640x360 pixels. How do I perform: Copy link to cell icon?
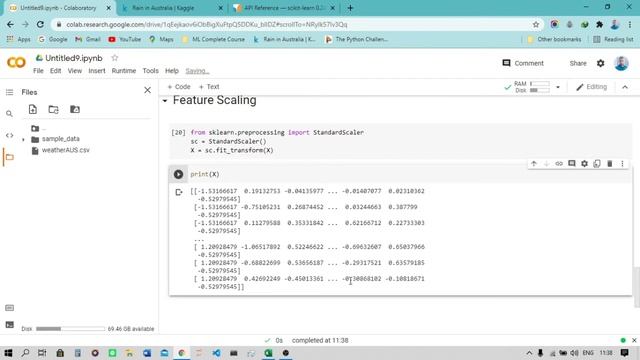click(x=559, y=164)
